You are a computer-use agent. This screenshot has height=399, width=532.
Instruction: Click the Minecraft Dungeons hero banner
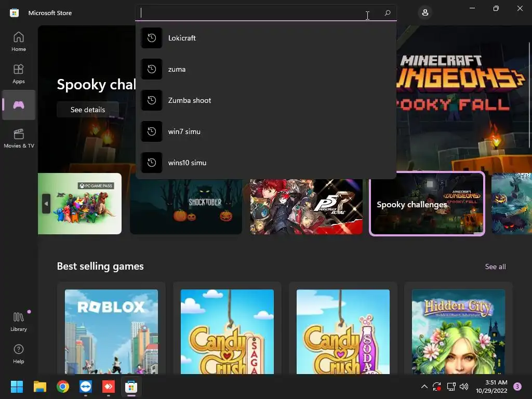click(x=461, y=98)
